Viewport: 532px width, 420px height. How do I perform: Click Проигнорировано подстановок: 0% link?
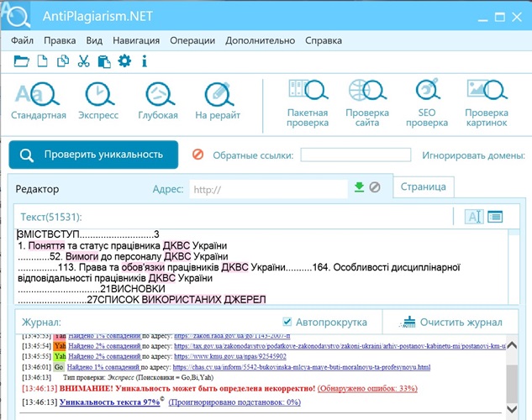point(234,402)
